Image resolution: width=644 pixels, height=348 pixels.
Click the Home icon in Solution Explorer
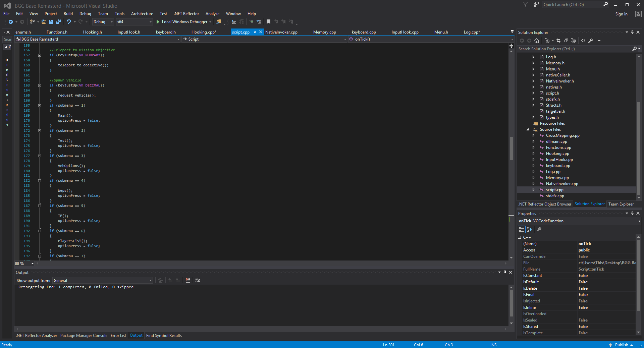pos(537,41)
